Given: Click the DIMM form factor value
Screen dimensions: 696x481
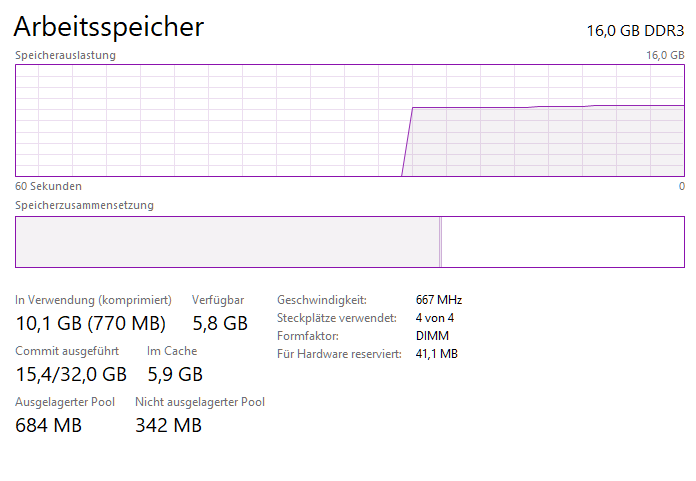Looking at the screenshot, I should click(x=431, y=336).
